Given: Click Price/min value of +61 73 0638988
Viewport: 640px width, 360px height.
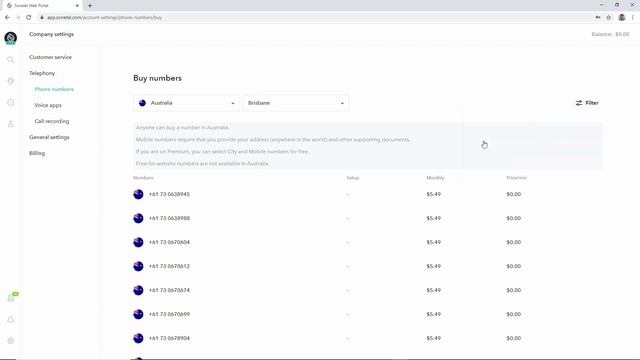Looking at the screenshot, I should [x=513, y=218].
